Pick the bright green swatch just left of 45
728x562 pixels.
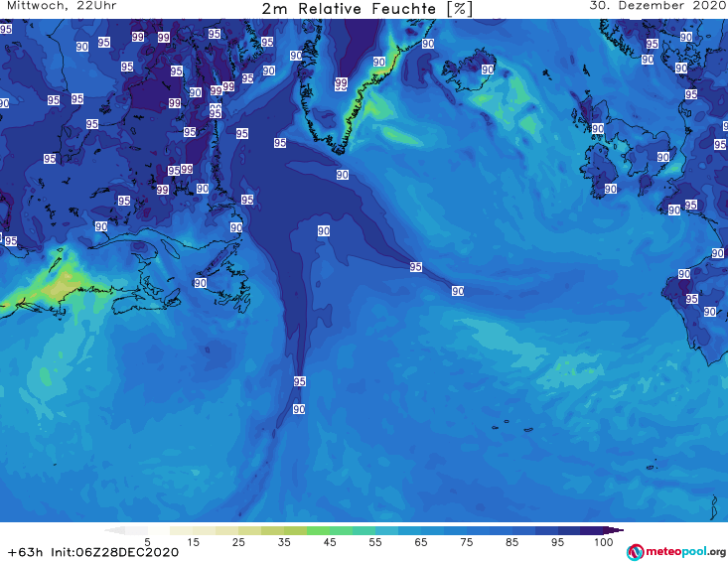tap(318, 530)
